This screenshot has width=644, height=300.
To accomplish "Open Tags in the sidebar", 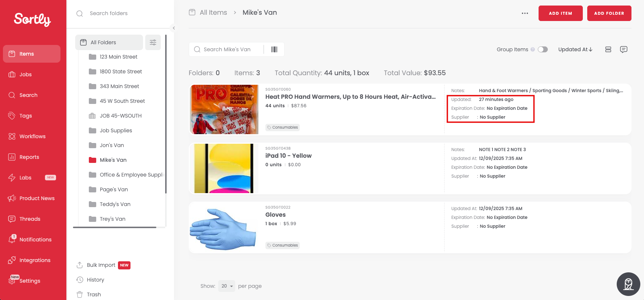I will tap(32, 116).
